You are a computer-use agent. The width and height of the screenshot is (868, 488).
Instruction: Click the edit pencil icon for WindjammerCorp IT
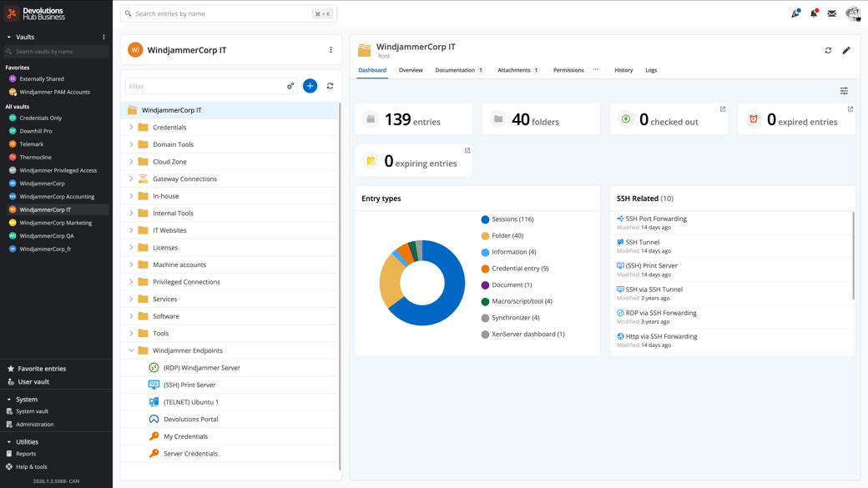[846, 51]
